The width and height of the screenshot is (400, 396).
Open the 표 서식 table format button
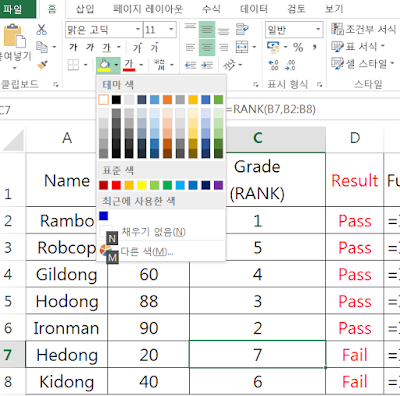click(358, 46)
